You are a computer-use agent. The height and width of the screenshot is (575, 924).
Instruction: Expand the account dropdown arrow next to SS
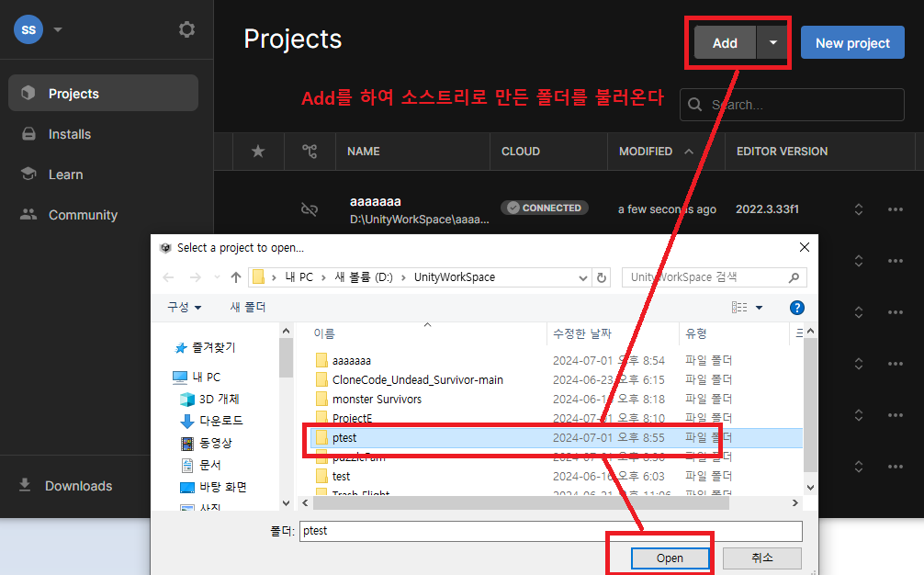coord(58,29)
